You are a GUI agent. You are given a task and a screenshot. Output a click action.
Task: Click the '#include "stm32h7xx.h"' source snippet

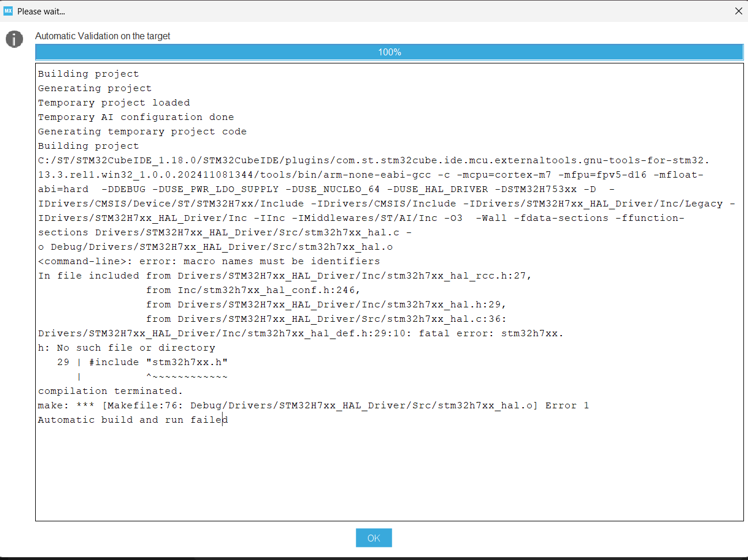(x=141, y=362)
